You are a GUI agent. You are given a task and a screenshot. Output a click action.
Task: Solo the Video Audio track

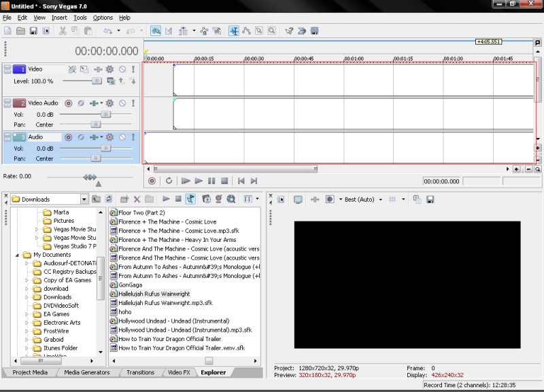click(x=133, y=103)
